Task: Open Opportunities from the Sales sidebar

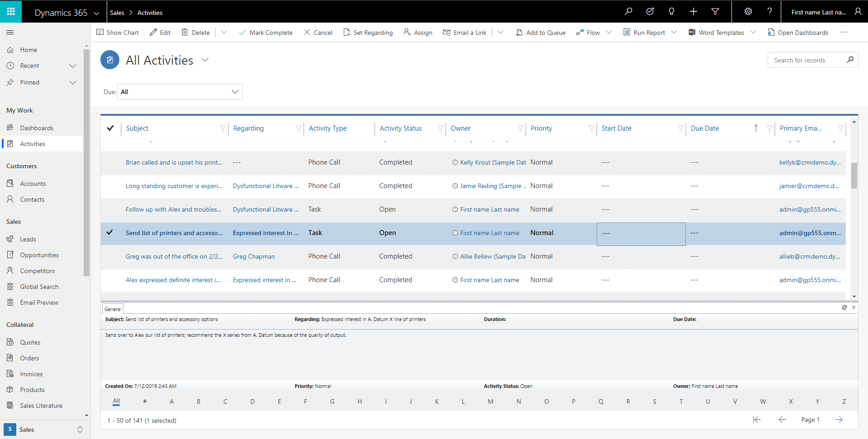Action: 39,255
